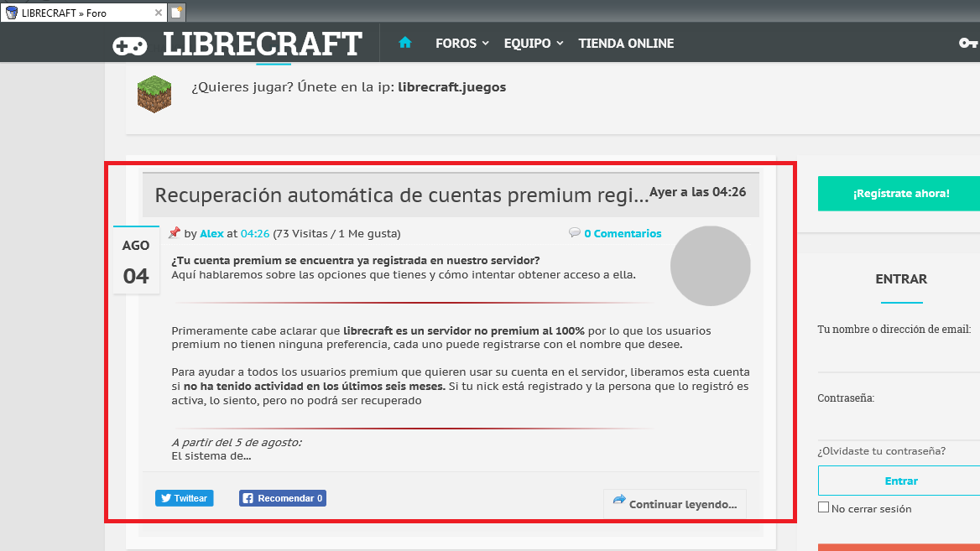
Task: Focus the Contraseña password field
Action: pyautogui.click(x=899, y=425)
